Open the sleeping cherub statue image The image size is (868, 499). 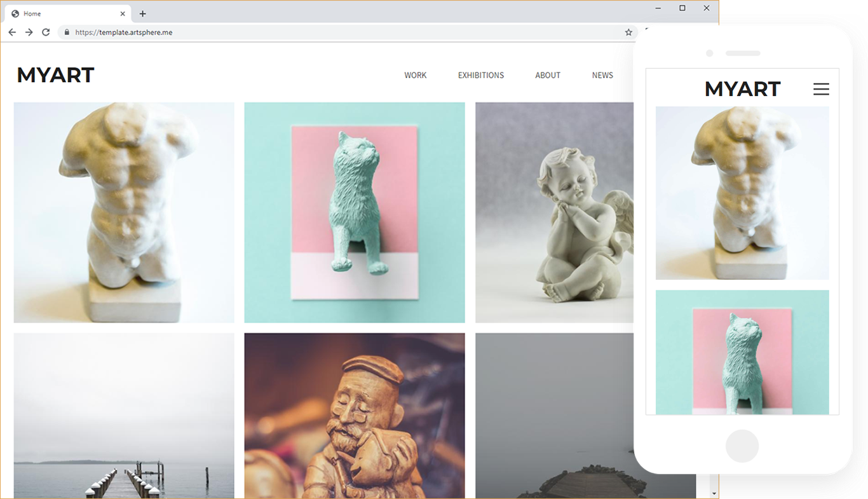coord(554,212)
